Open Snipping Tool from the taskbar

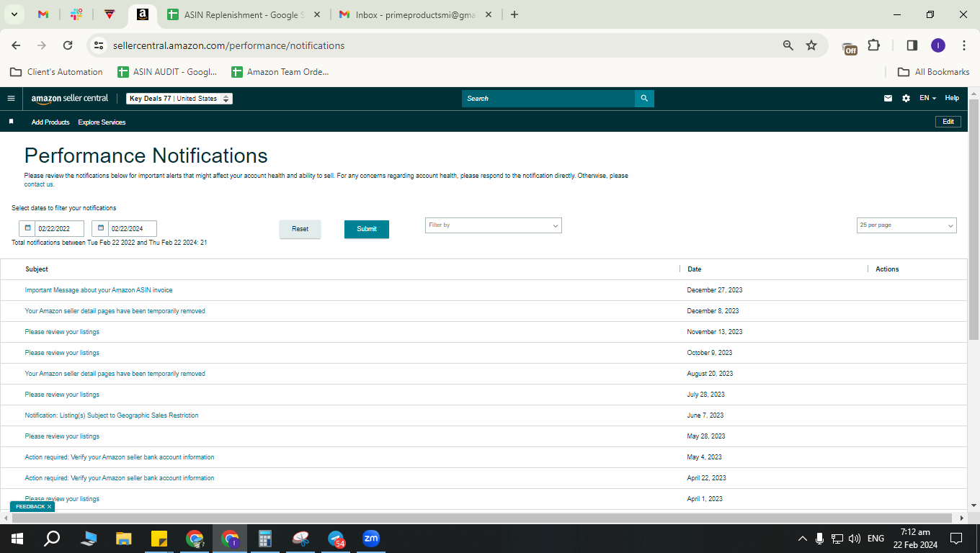(x=300, y=539)
